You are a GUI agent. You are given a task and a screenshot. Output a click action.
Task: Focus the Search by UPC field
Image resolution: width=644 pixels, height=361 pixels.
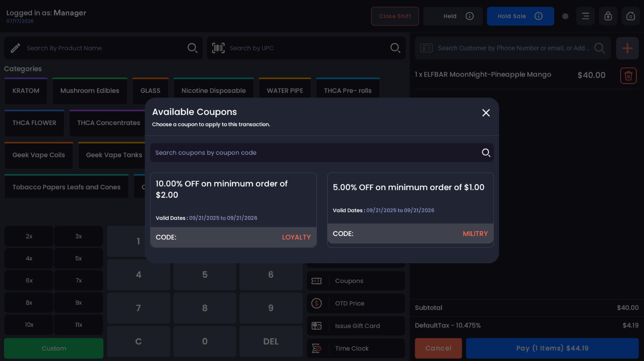pyautogui.click(x=306, y=48)
